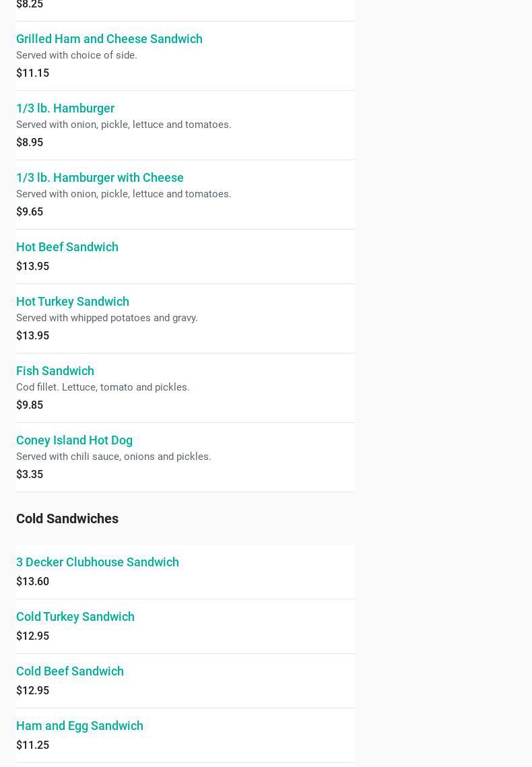Screen dimensions: 532x767
Task: Click the $3.35 Coney Island Hot Dog price
Action: pyautogui.click(x=30, y=474)
